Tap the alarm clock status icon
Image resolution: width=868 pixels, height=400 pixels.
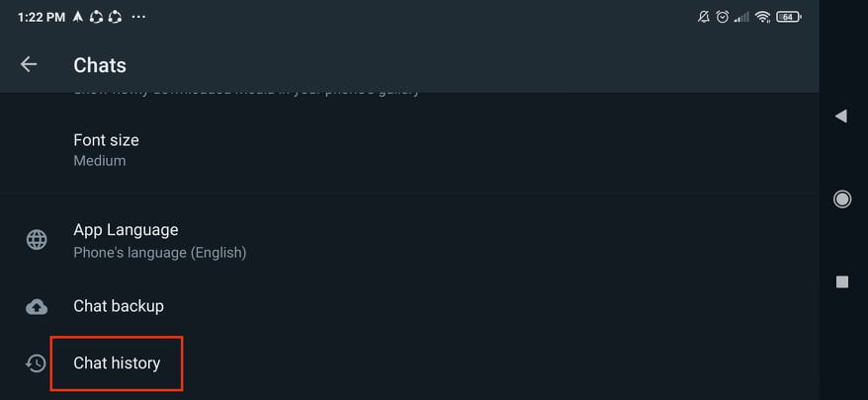[722, 17]
